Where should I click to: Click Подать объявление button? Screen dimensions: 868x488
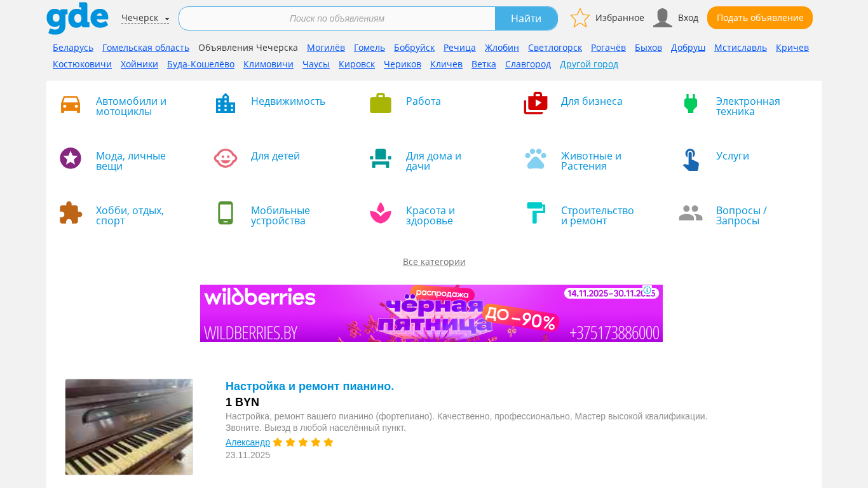(760, 18)
